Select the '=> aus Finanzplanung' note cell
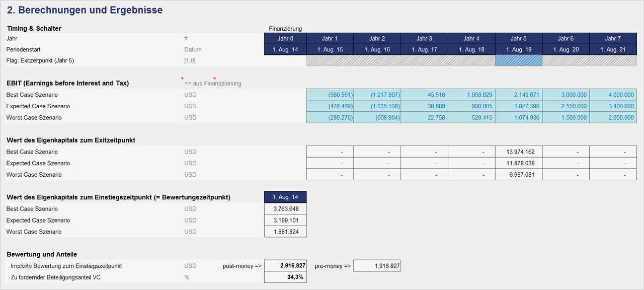 (x=213, y=84)
